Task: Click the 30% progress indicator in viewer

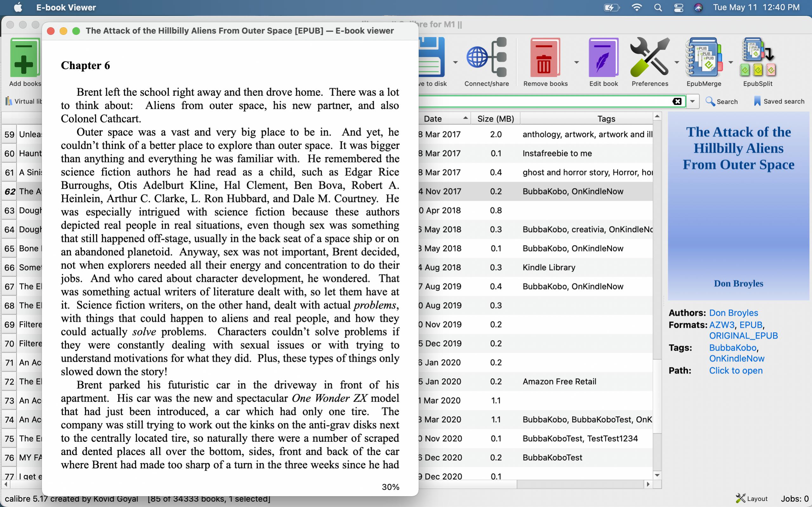Action: tap(391, 487)
